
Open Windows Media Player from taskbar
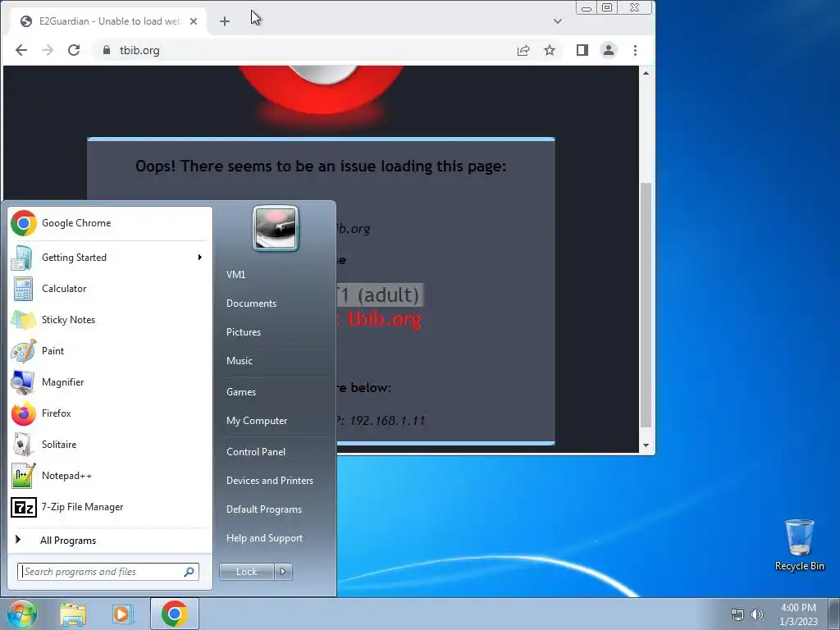(122, 614)
